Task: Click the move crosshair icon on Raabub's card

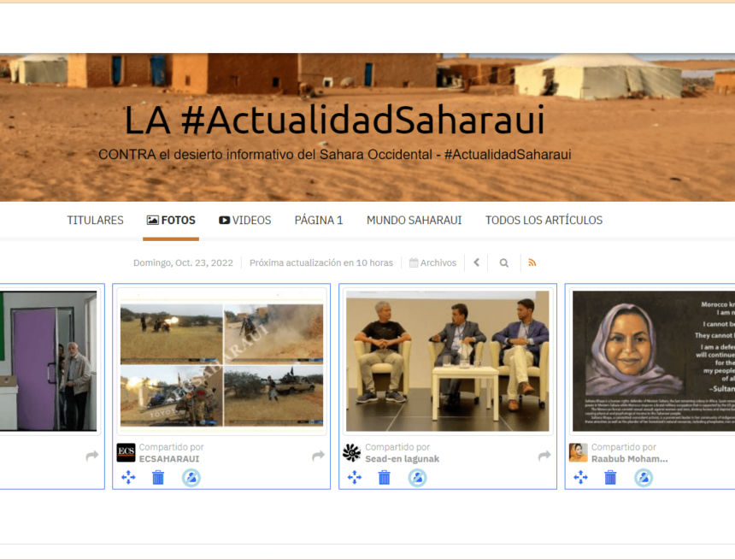Action: click(580, 478)
